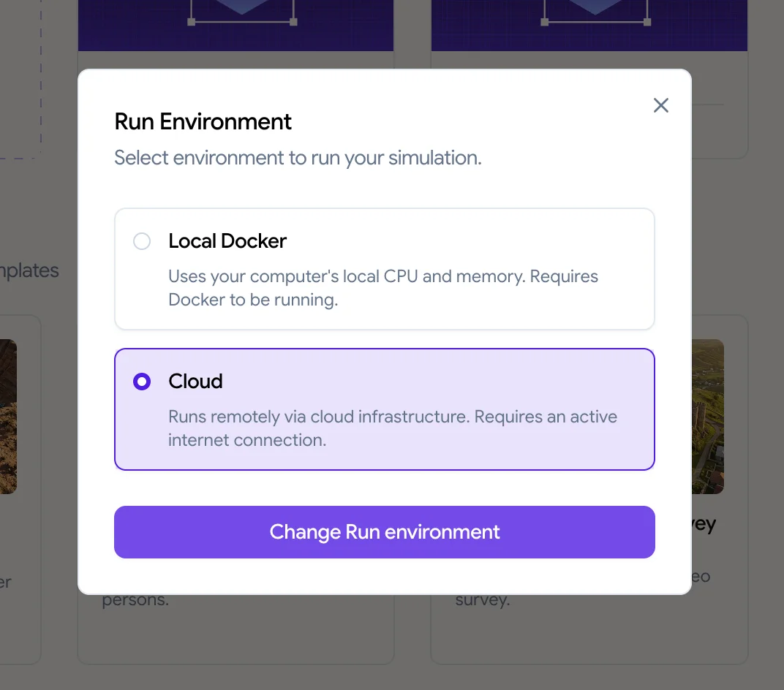Open the top-right purple template thumbnail
Image resolution: width=784 pixels, height=690 pixels.
[589, 26]
